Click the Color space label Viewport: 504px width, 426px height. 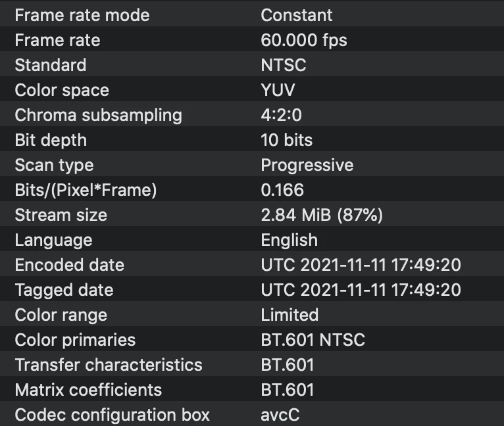(x=62, y=90)
